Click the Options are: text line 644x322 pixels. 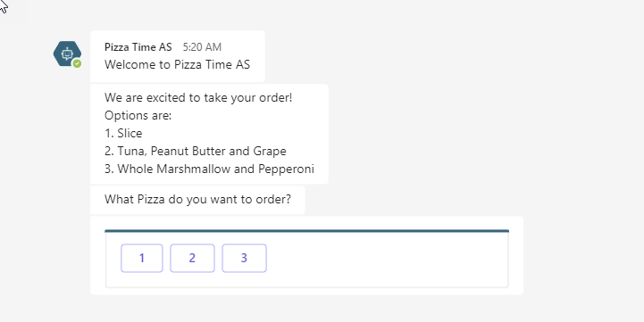pos(138,116)
